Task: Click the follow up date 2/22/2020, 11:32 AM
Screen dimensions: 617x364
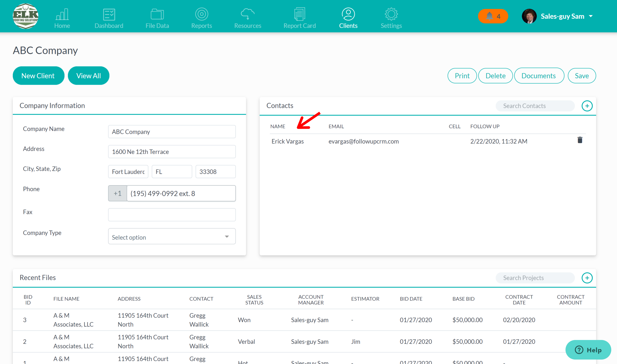Action: 499,141
